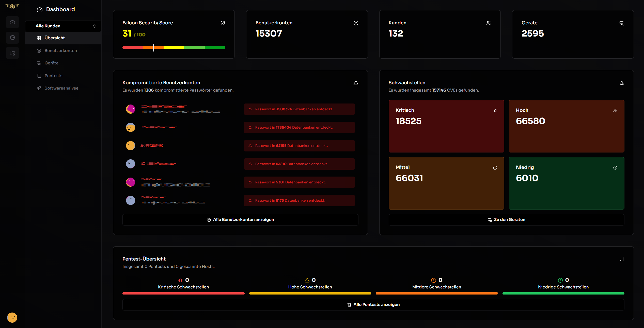Open the Alle Kunden customer dropdown
The width and height of the screenshot is (644, 328).
click(63, 26)
